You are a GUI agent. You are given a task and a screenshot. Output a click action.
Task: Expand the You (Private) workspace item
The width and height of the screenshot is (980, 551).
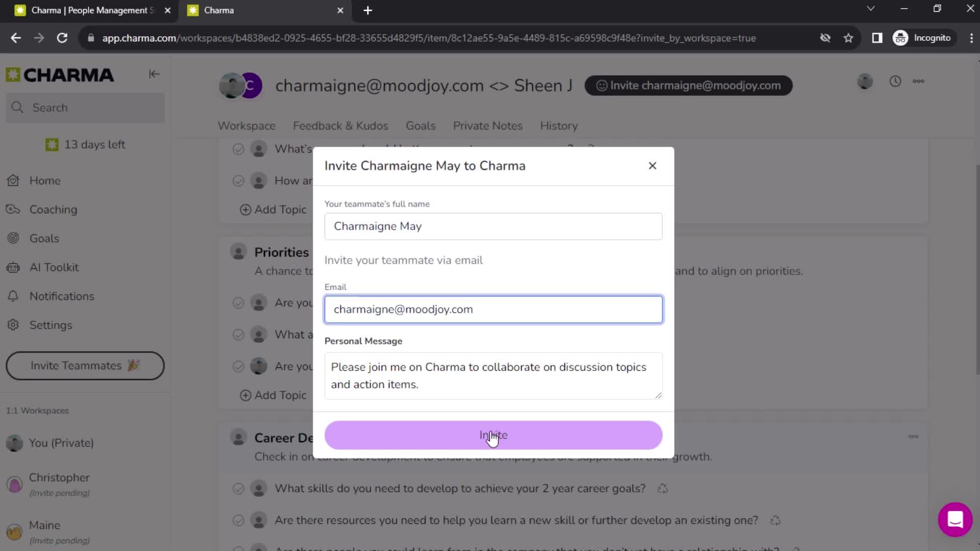pyautogui.click(x=61, y=443)
